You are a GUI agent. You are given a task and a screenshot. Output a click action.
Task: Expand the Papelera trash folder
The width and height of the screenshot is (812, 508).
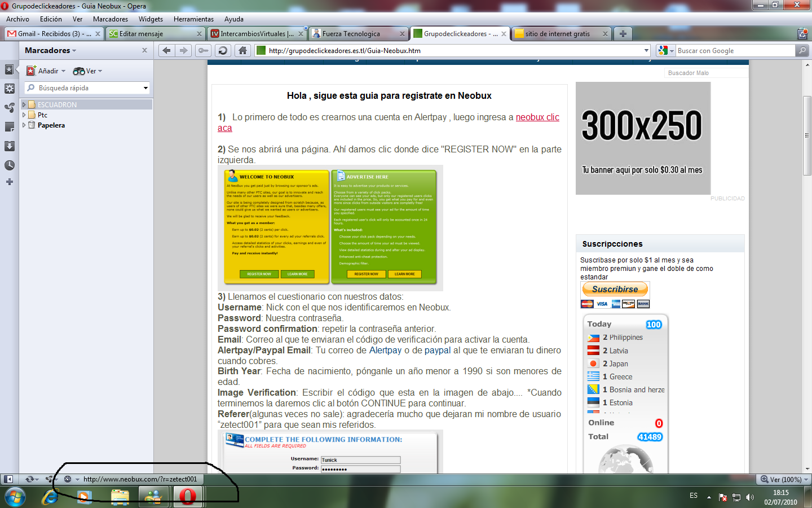[x=24, y=125]
